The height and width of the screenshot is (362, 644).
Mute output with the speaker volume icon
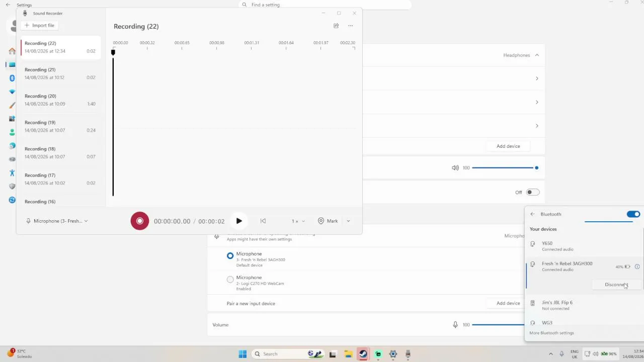(x=455, y=168)
